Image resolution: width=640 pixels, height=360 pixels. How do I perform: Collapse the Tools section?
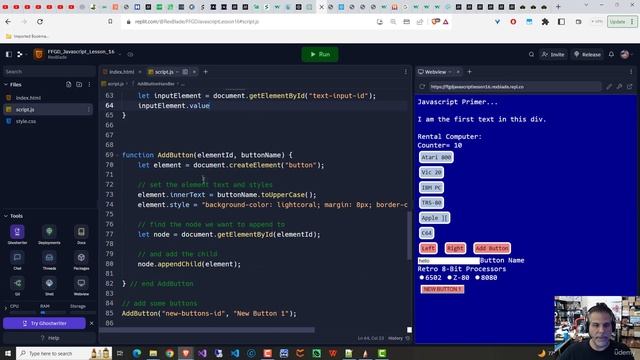6,216
